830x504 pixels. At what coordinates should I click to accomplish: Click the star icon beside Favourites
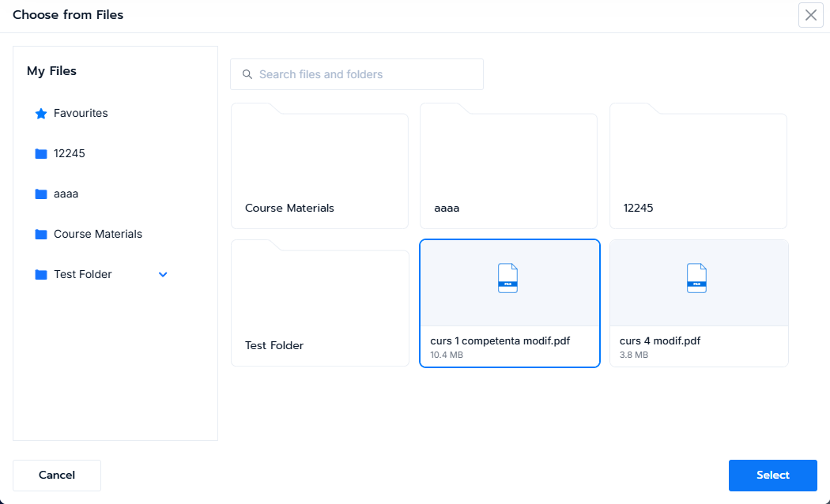41,114
